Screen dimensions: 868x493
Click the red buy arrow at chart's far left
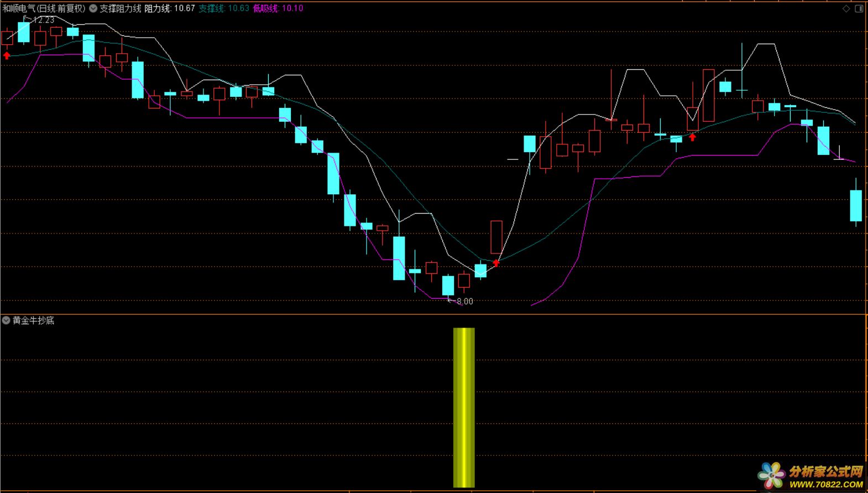[x=7, y=55]
